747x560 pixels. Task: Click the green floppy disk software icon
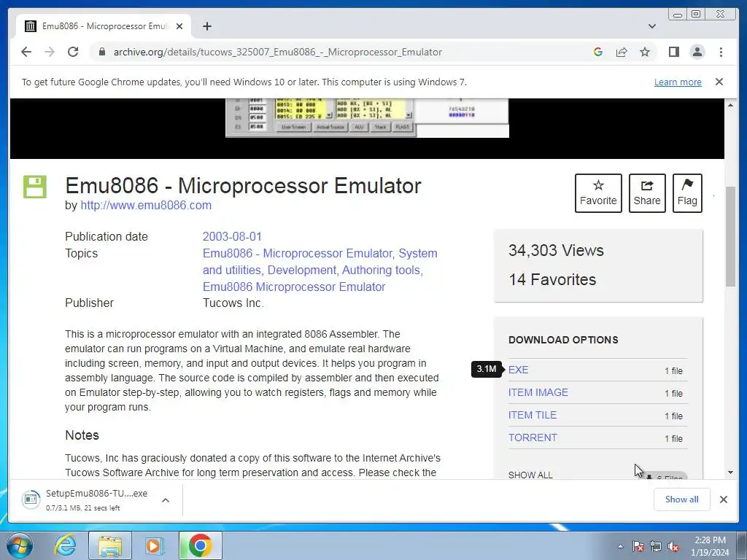pyautogui.click(x=35, y=187)
